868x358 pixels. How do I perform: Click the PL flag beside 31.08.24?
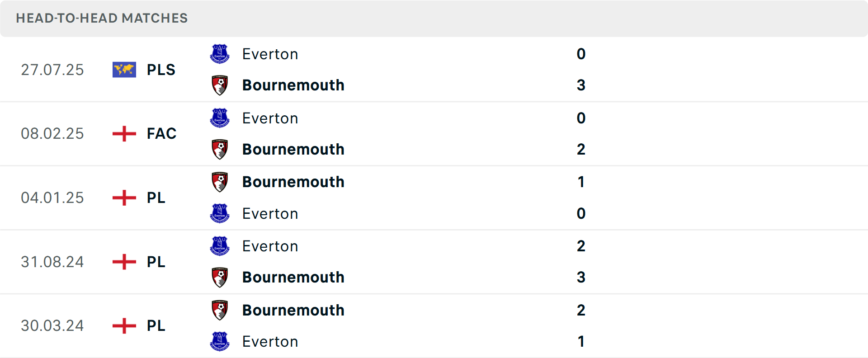click(124, 262)
